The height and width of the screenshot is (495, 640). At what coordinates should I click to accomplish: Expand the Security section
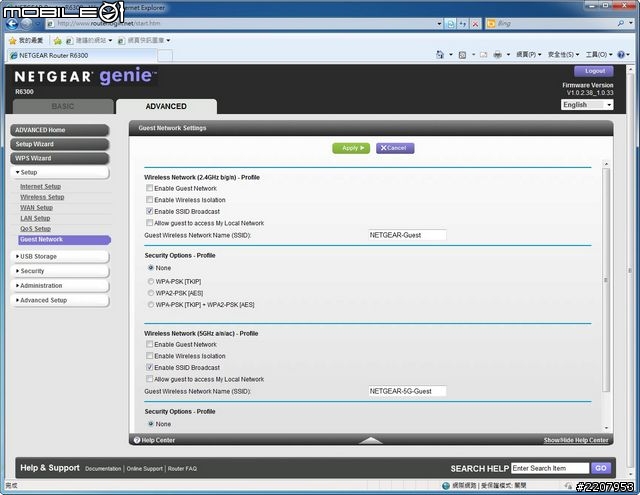(x=60, y=271)
